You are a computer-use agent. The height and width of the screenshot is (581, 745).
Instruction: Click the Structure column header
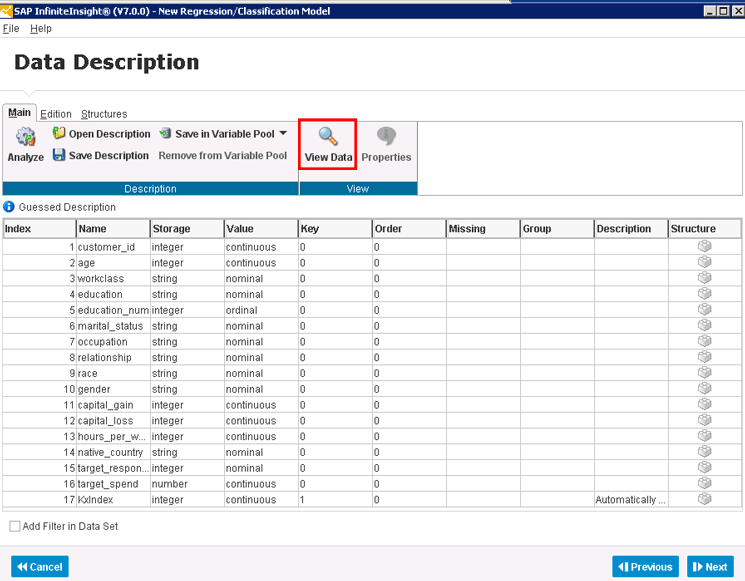(x=705, y=229)
